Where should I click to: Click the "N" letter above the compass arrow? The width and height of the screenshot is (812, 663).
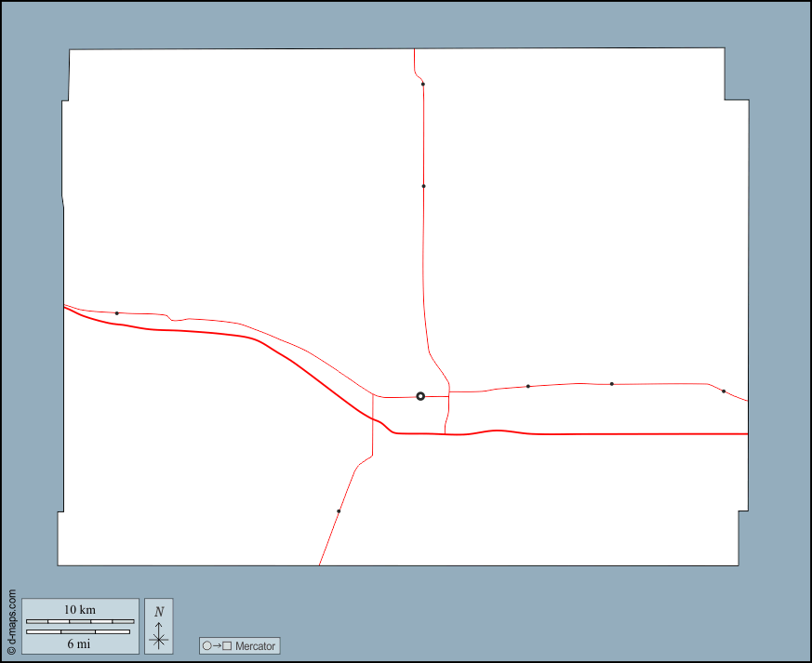point(159,611)
